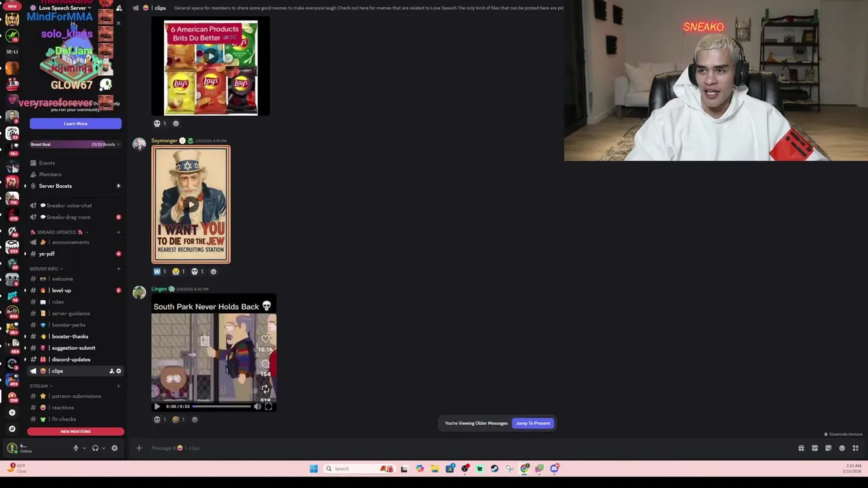
Task: Open the gift icon in message bar
Action: (801, 448)
